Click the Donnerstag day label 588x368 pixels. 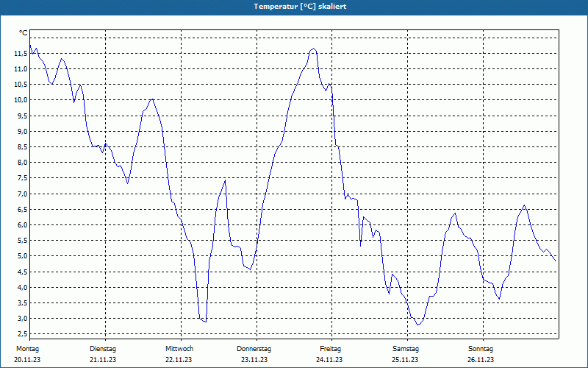[x=254, y=349]
